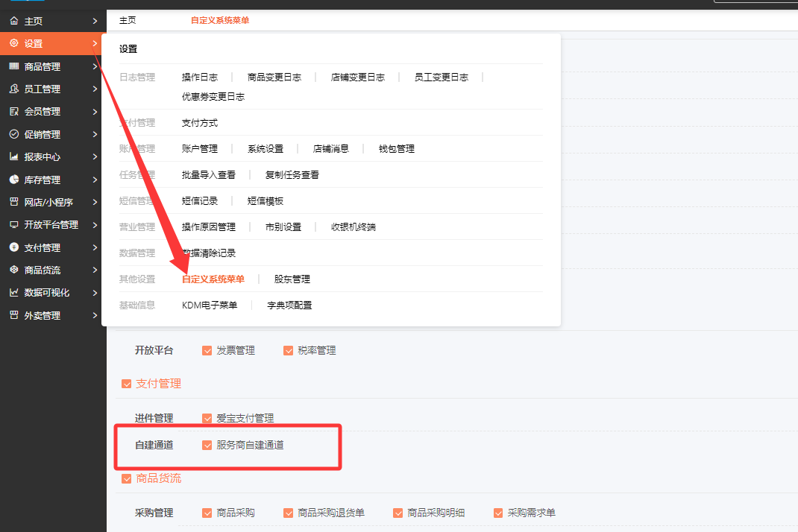Expand the 外卖管理 submenu chevron
Image resolution: width=798 pixels, height=532 pixels.
pos(95,316)
